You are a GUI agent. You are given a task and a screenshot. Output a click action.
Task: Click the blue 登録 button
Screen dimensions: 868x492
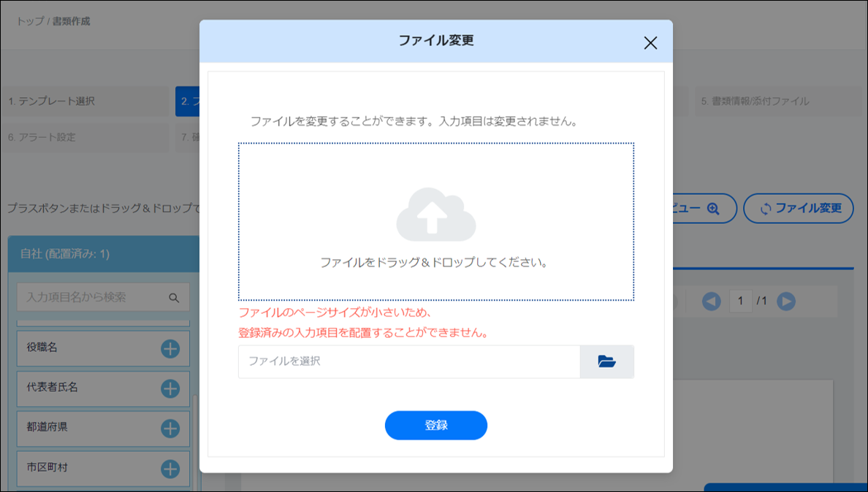click(435, 425)
